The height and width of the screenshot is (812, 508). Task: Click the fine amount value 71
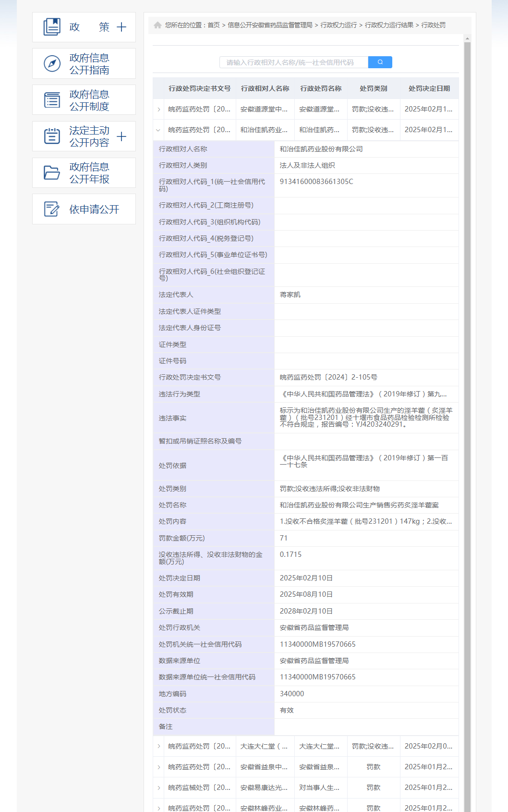point(284,538)
